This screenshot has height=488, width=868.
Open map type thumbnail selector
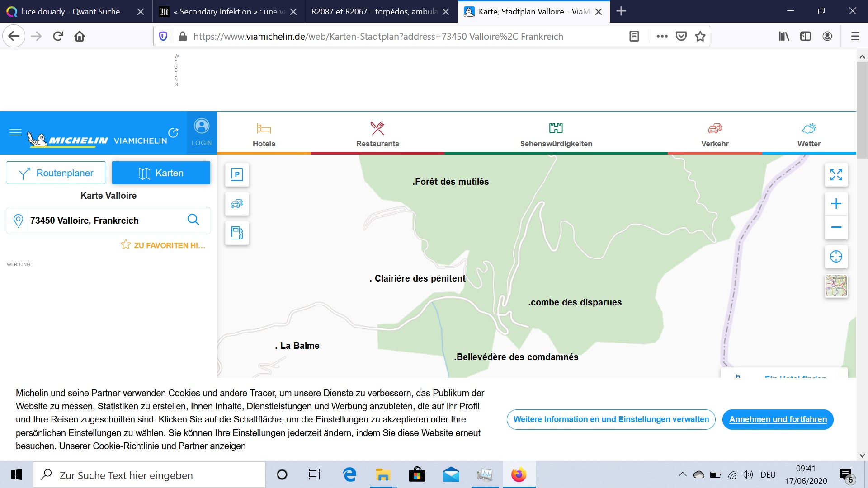point(836,286)
